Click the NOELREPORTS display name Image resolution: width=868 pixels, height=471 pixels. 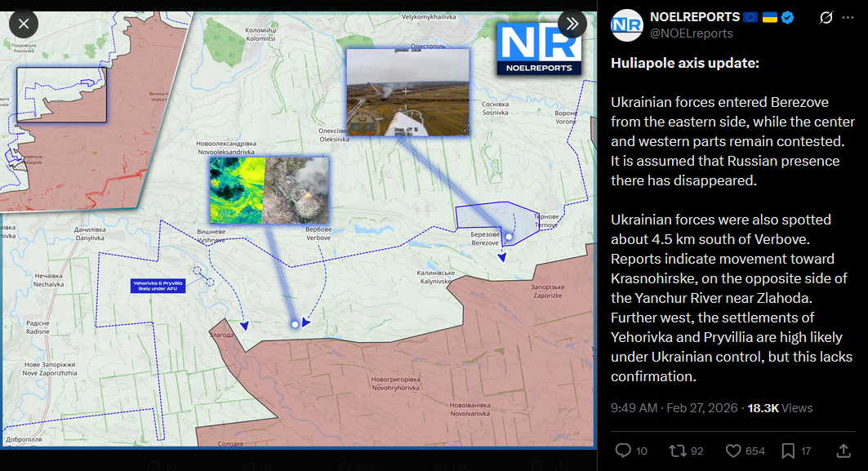[695, 17]
